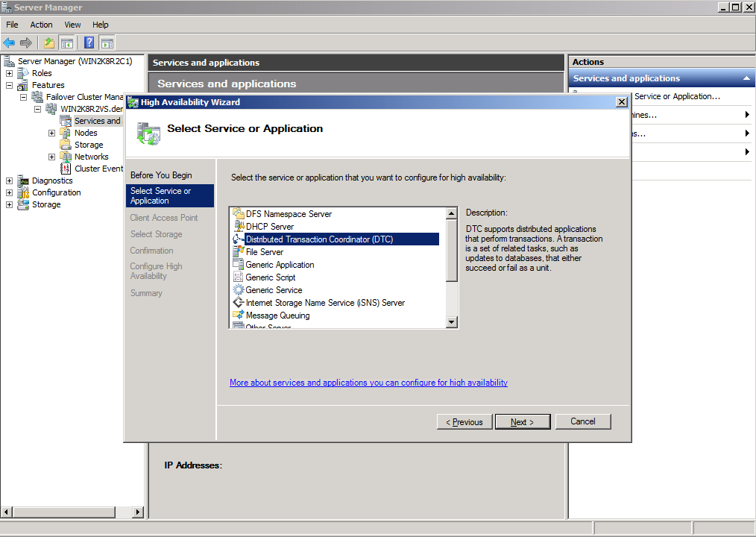Viewport: 756px width, 537px height.
Task: Click the Generic Script list icon
Action: (238, 277)
